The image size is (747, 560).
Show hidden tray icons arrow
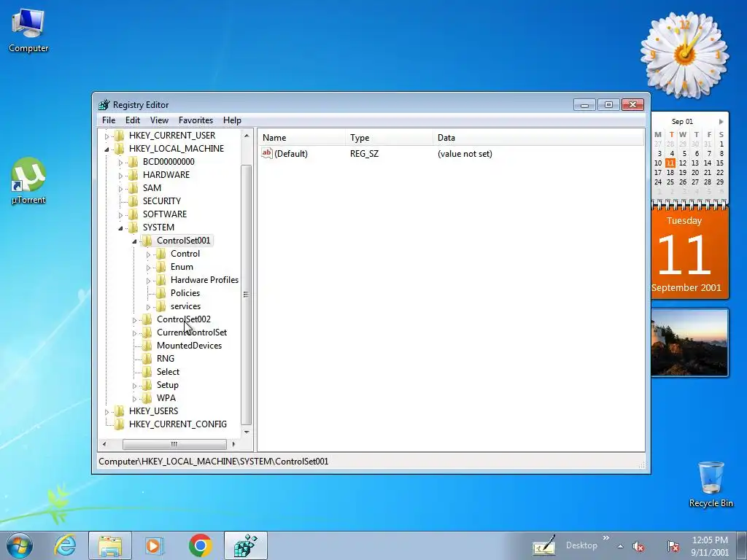coord(620,546)
